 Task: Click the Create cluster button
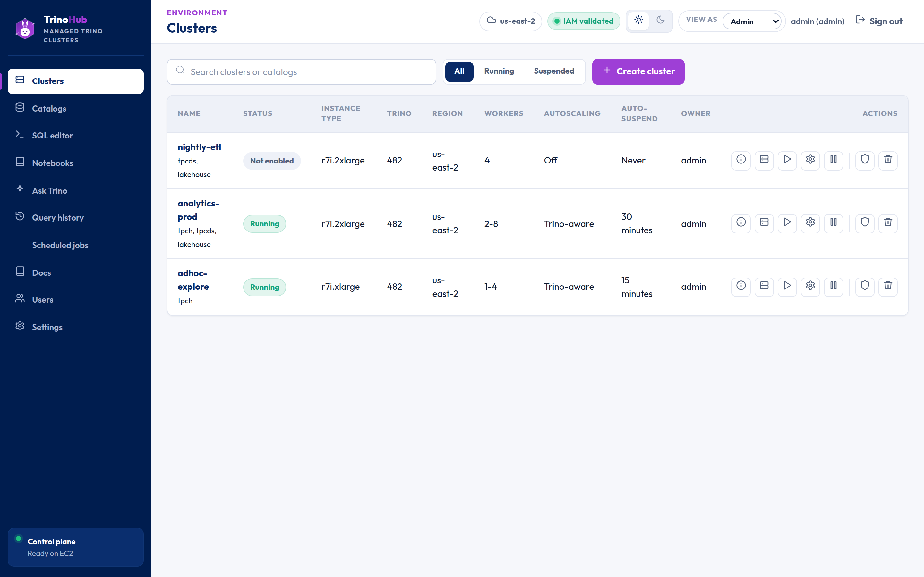pyautogui.click(x=638, y=71)
